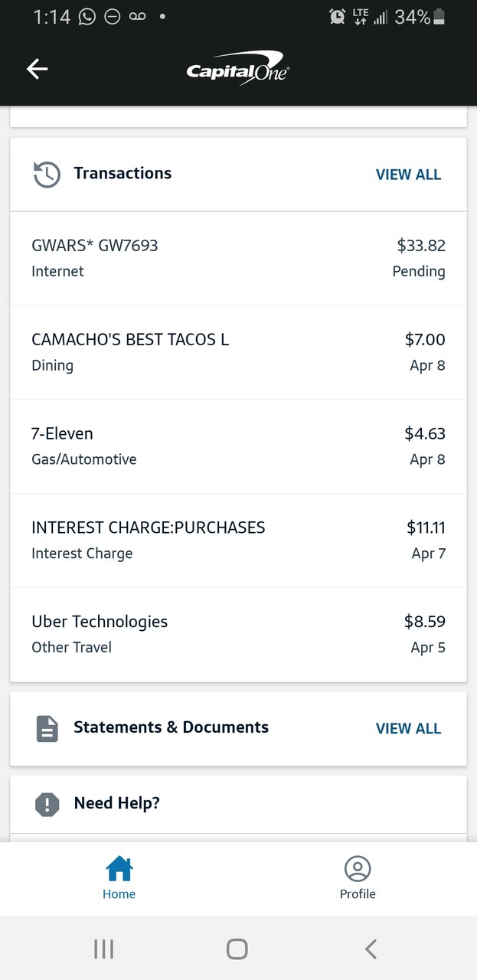Tap the back arrow in header
Image resolution: width=477 pixels, height=980 pixels.
[x=38, y=69]
